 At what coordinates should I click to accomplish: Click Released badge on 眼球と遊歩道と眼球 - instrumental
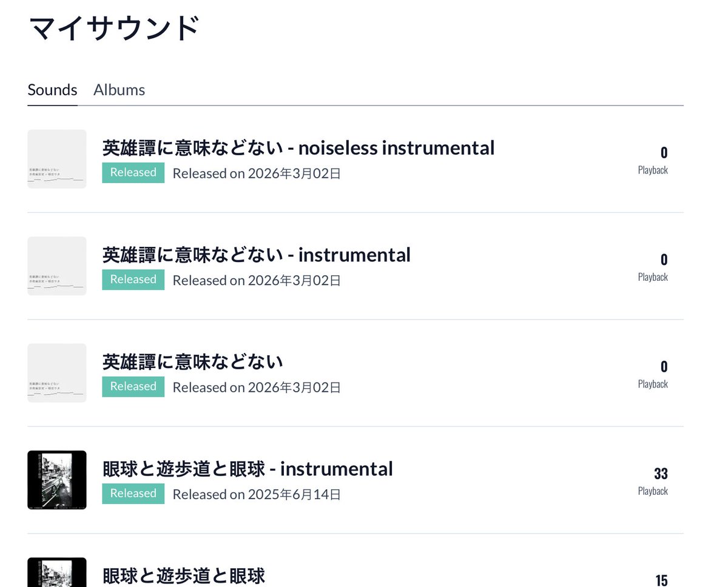[x=133, y=494]
